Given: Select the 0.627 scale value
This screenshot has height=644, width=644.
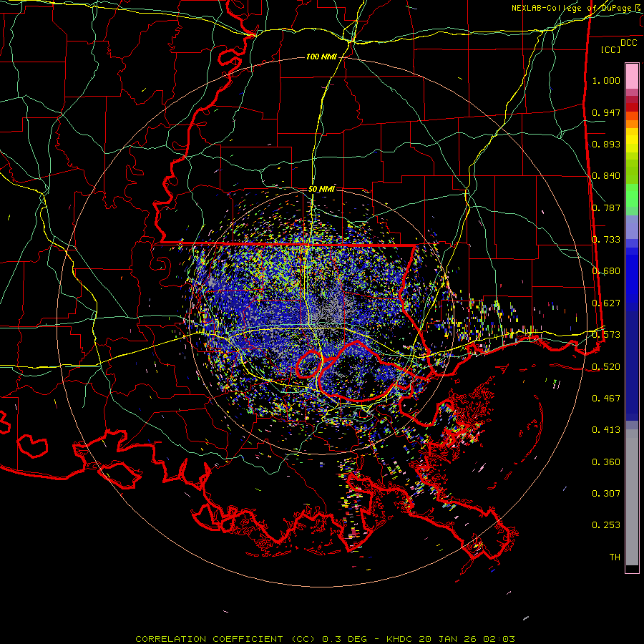Looking at the screenshot, I should coord(606,303).
